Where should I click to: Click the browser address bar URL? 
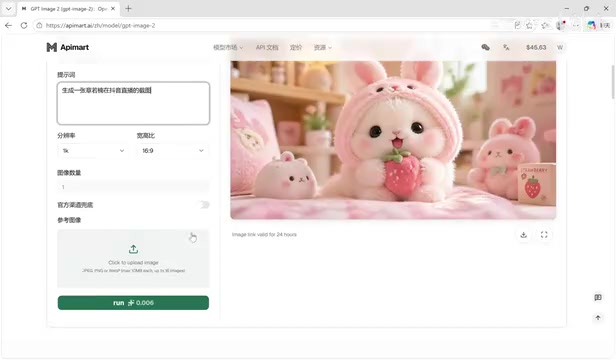[x=101, y=25]
